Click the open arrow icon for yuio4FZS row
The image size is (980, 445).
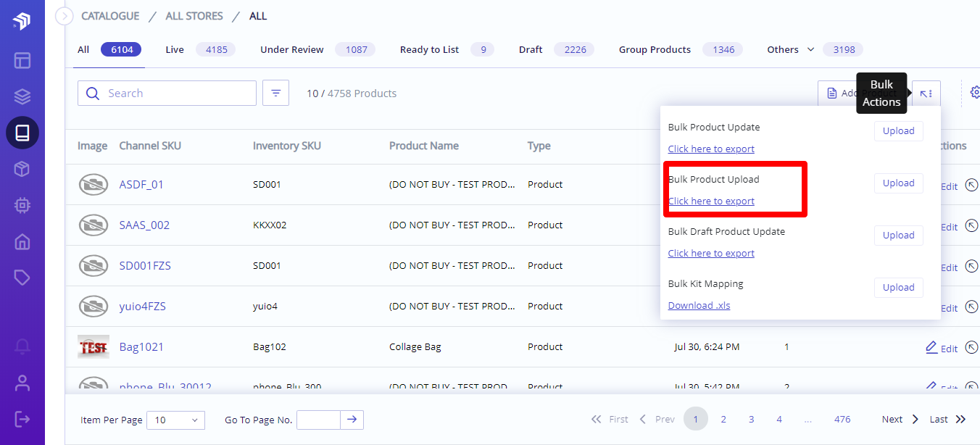pos(972,307)
